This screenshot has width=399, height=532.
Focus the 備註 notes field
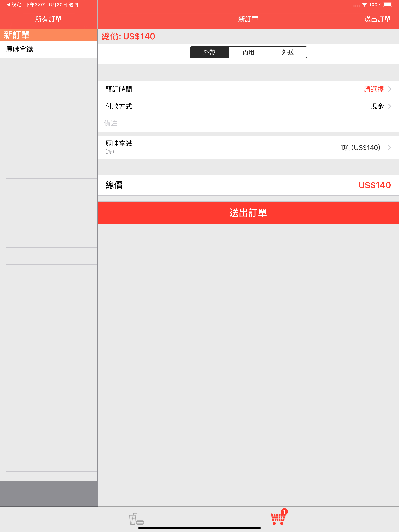tap(248, 123)
